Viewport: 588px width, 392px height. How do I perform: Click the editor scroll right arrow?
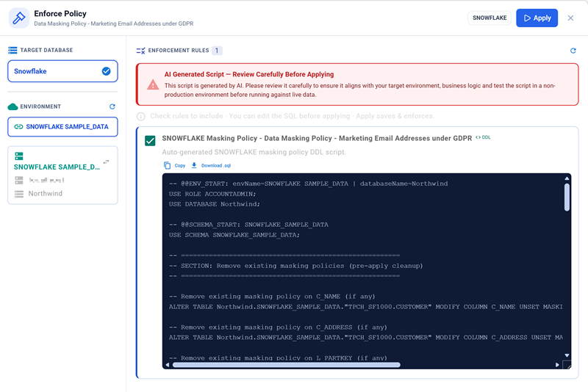click(x=557, y=365)
